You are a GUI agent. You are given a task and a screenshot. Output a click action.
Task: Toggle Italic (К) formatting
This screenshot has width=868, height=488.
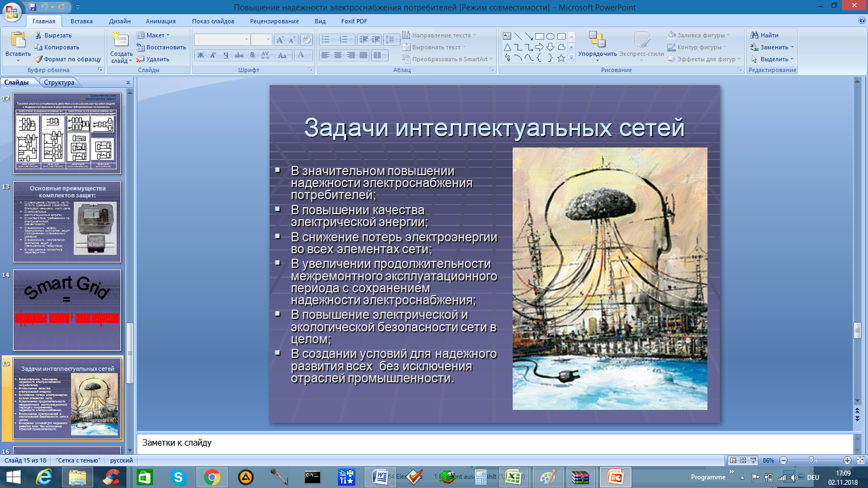[213, 55]
